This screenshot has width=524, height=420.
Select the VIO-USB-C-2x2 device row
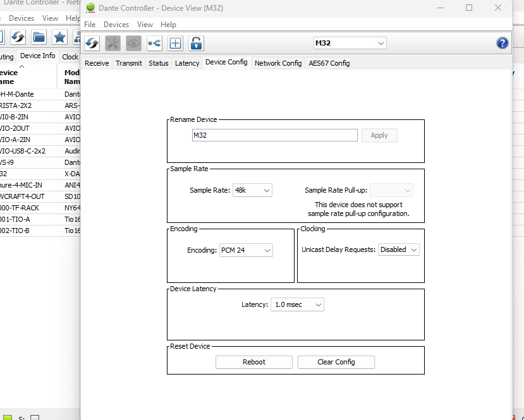[x=40, y=151]
